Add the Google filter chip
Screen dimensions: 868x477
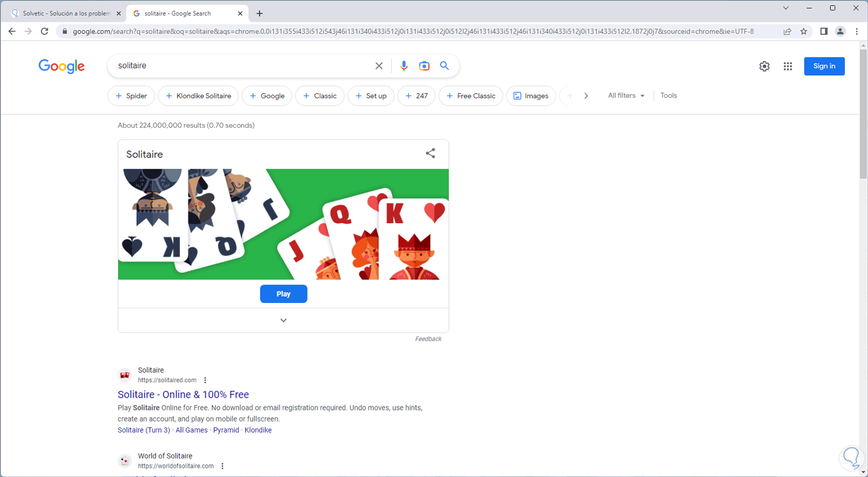pyautogui.click(x=267, y=96)
